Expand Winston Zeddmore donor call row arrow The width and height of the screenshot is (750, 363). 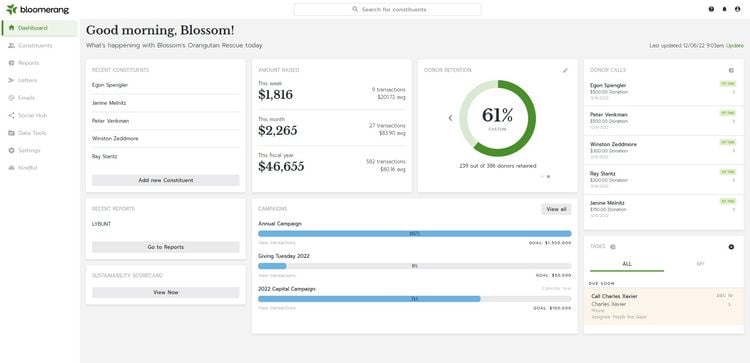tap(734, 151)
